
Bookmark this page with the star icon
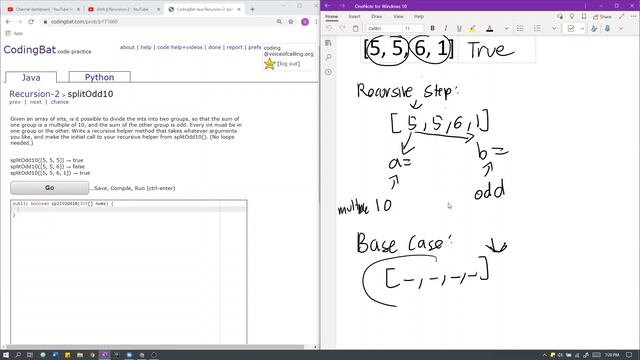(291, 21)
